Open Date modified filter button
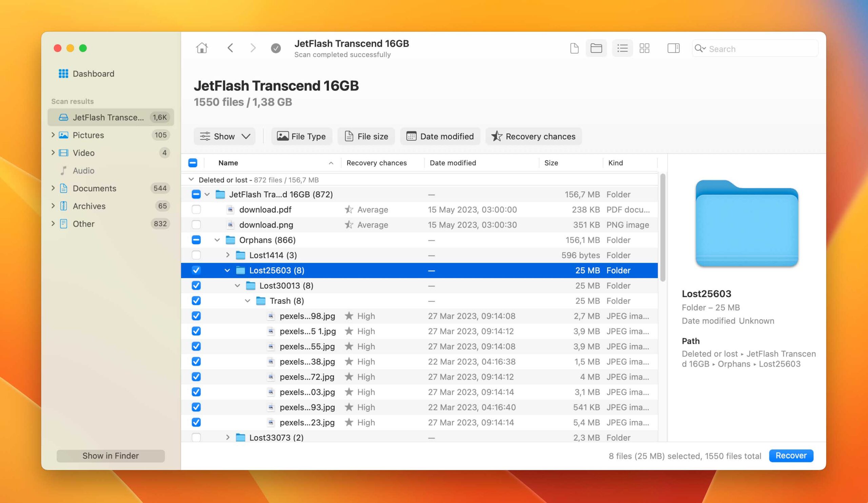Viewport: 868px width, 503px height. [440, 136]
